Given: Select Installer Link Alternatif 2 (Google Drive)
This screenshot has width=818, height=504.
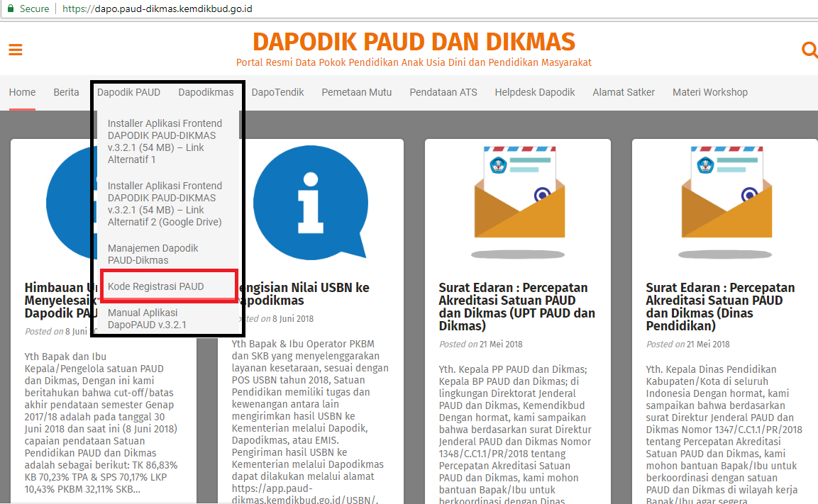Looking at the screenshot, I should tap(165, 203).
